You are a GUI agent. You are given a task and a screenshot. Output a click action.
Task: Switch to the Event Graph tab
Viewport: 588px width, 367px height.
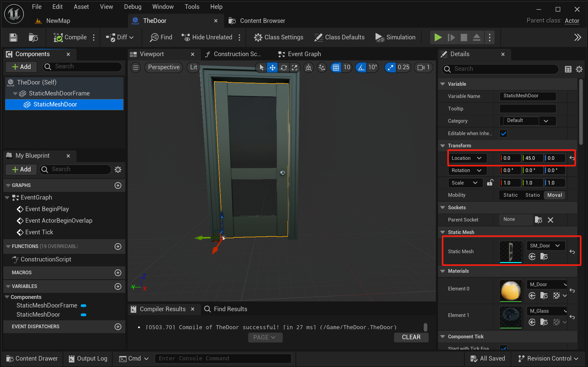point(300,54)
